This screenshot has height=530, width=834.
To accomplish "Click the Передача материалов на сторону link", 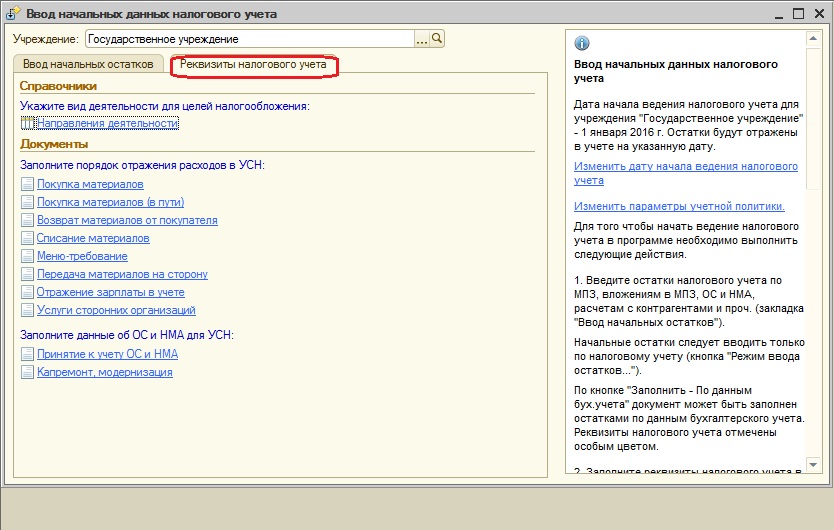I will [x=122, y=275].
